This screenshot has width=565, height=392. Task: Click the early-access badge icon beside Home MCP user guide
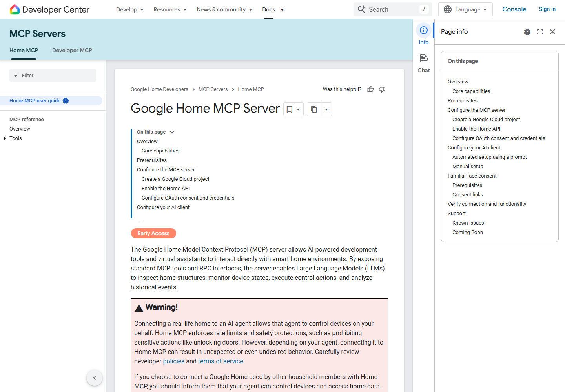(x=66, y=101)
